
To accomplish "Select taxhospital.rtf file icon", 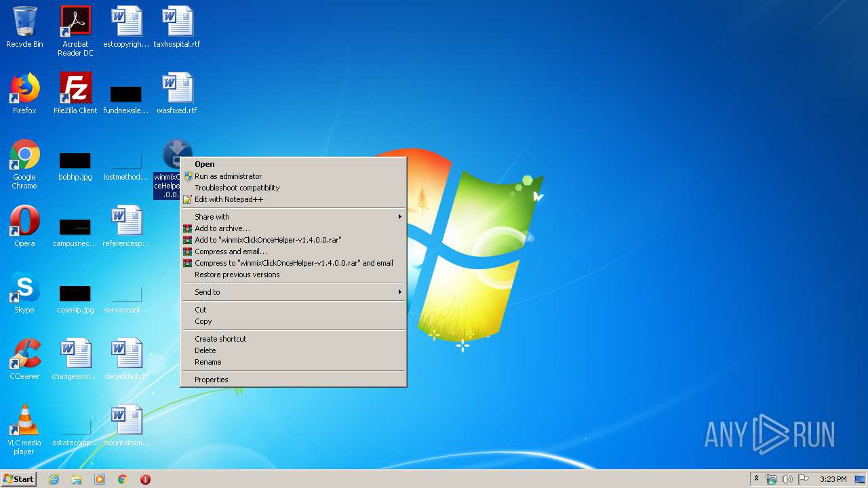I will (x=177, y=28).
